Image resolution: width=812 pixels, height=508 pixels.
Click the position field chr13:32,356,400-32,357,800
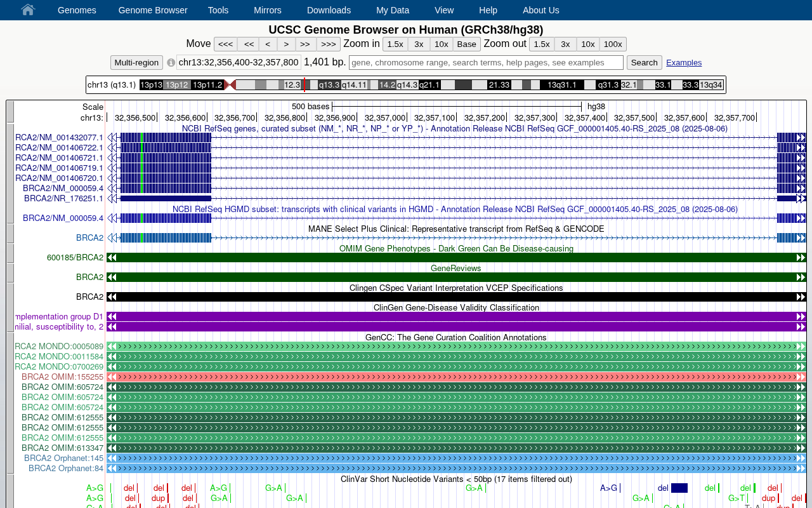239,62
